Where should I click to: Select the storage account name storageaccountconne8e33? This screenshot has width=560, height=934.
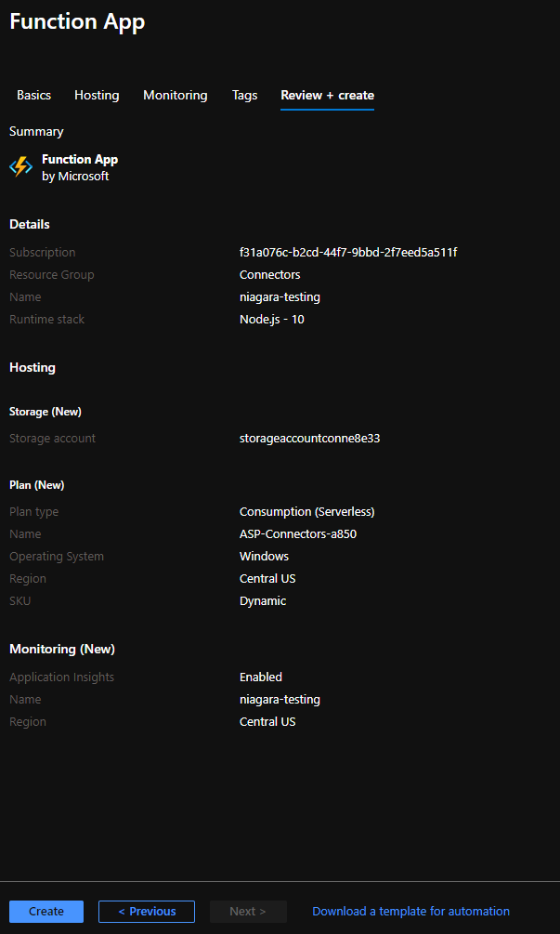coord(309,438)
